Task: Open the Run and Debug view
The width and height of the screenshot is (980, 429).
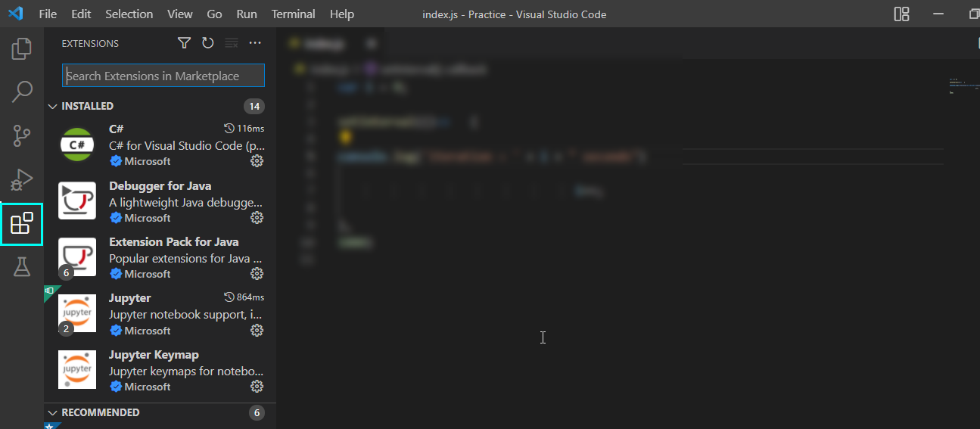Action: point(22,180)
